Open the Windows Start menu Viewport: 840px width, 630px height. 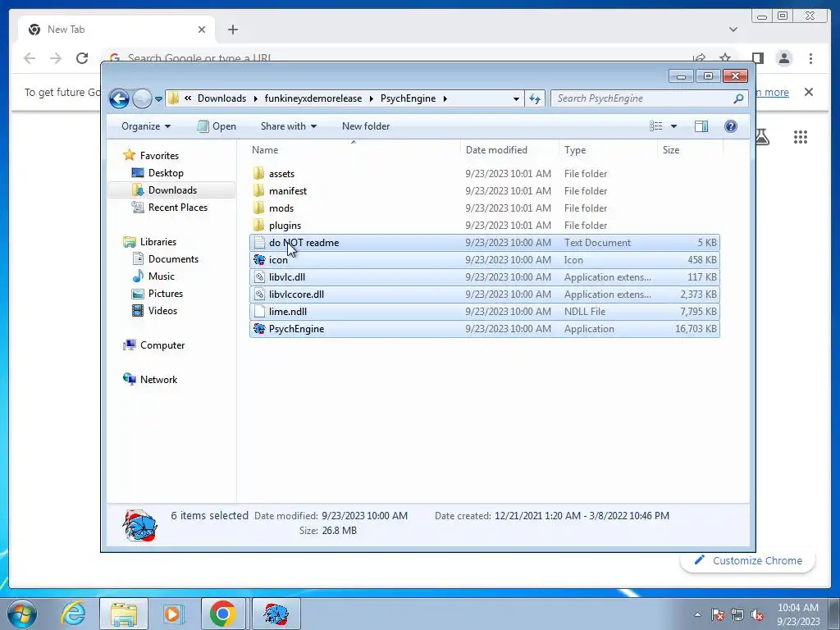(x=22, y=614)
